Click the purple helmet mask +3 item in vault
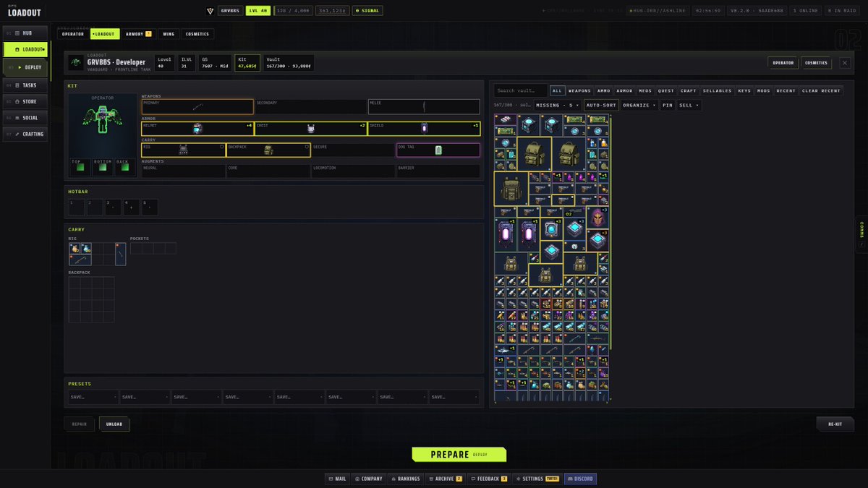 pos(598,218)
